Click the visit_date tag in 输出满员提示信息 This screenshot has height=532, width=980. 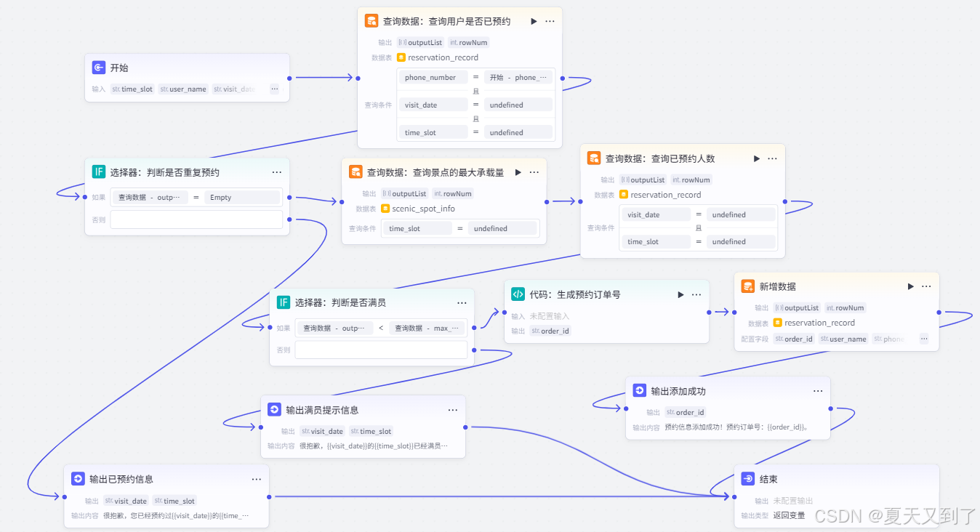[x=323, y=431]
